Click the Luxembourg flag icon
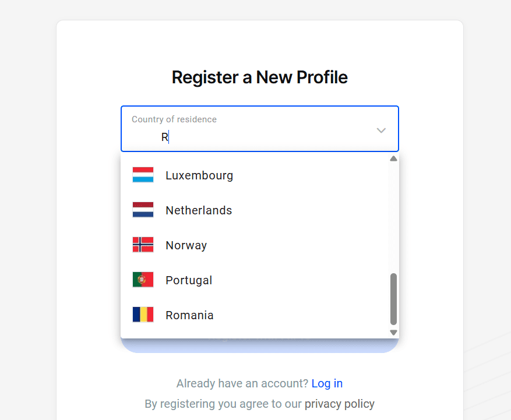 pos(143,175)
